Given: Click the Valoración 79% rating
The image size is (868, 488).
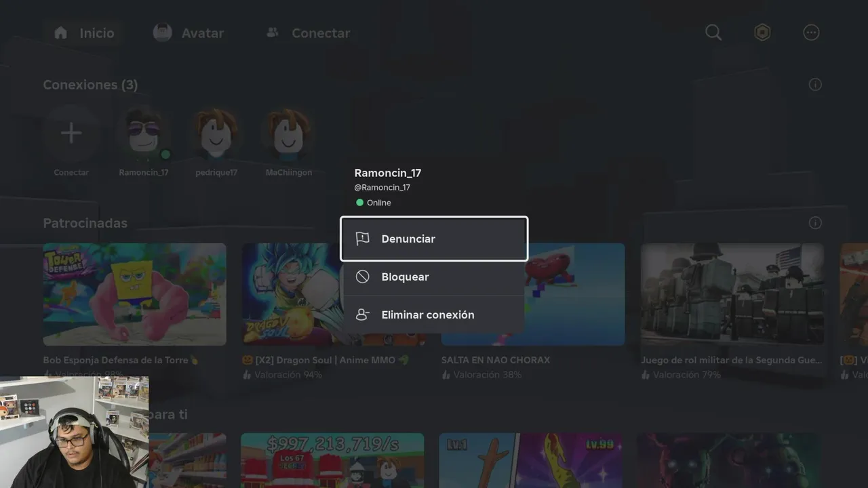Looking at the screenshot, I should (x=681, y=375).
